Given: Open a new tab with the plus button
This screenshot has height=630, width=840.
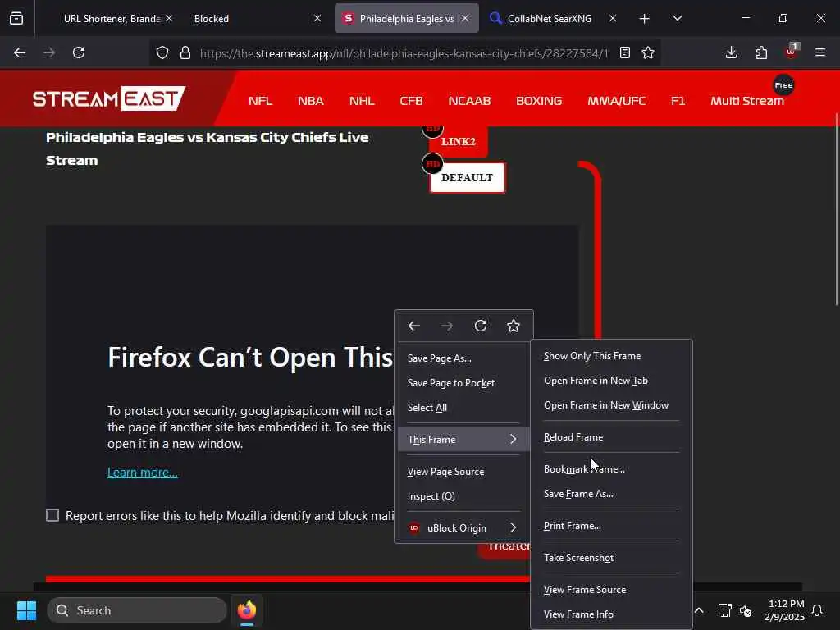Looking at the screenshot, I should (x=645, y=19).
